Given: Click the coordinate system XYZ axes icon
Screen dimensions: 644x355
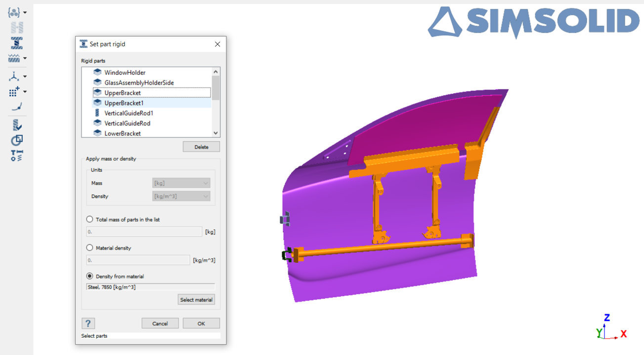Looking at the screenshot, I should point(14,77).
